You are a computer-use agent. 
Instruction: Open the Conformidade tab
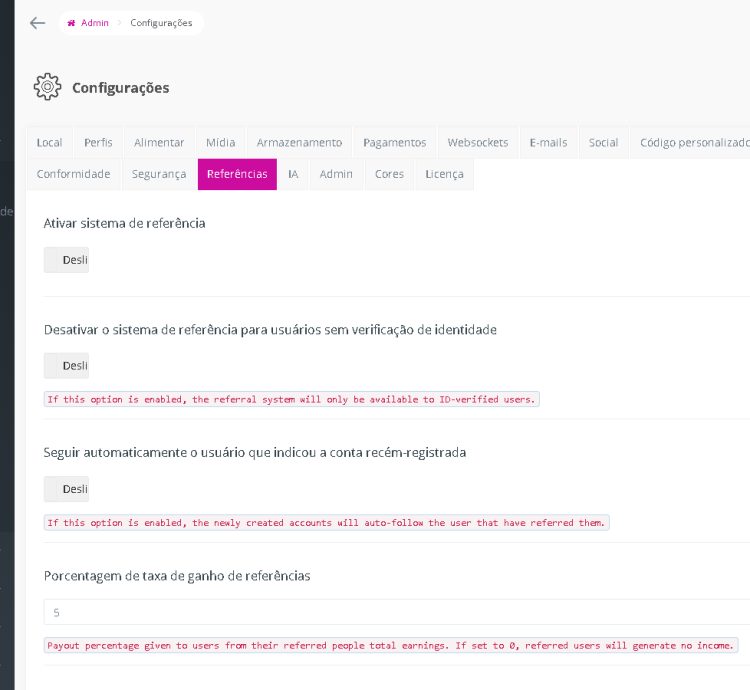pos(73,174)
